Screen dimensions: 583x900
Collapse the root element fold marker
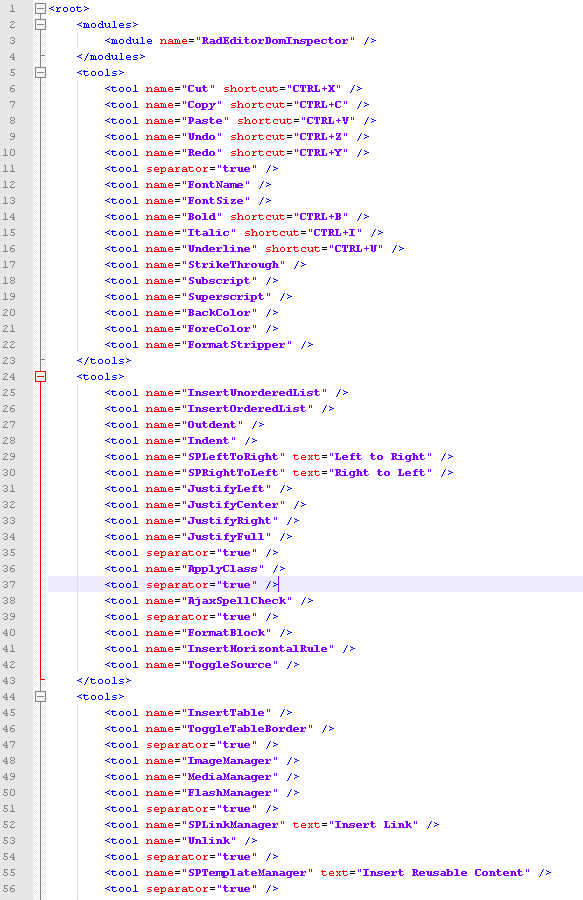click(40, 9)
